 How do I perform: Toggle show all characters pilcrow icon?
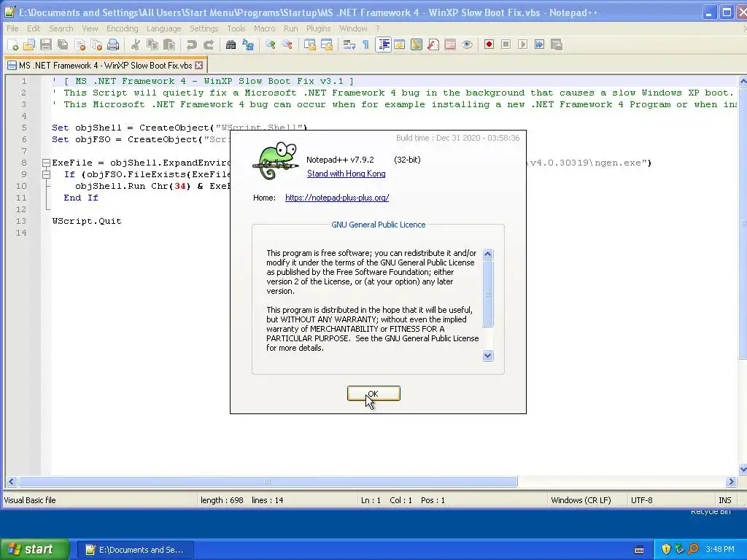[366, 44]
